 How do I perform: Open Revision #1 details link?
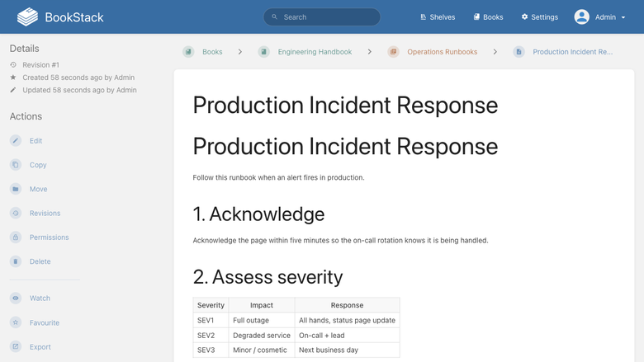(40, 65)
